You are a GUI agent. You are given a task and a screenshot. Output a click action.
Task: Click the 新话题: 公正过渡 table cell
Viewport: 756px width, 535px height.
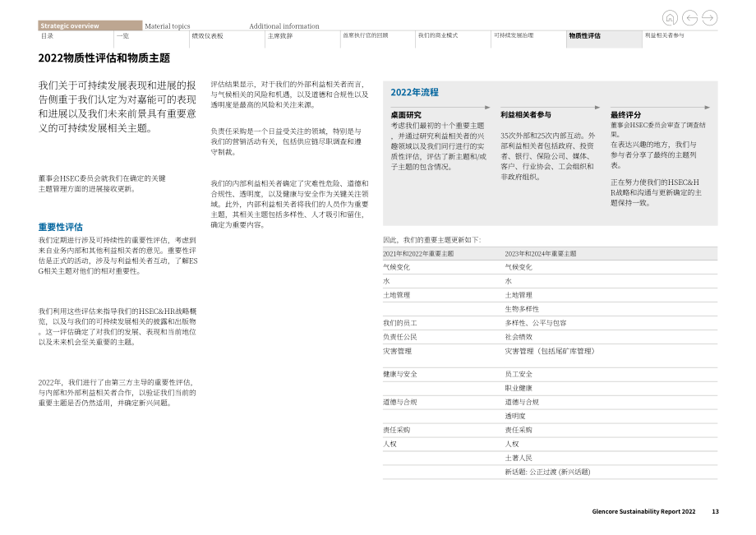point(547,472)
